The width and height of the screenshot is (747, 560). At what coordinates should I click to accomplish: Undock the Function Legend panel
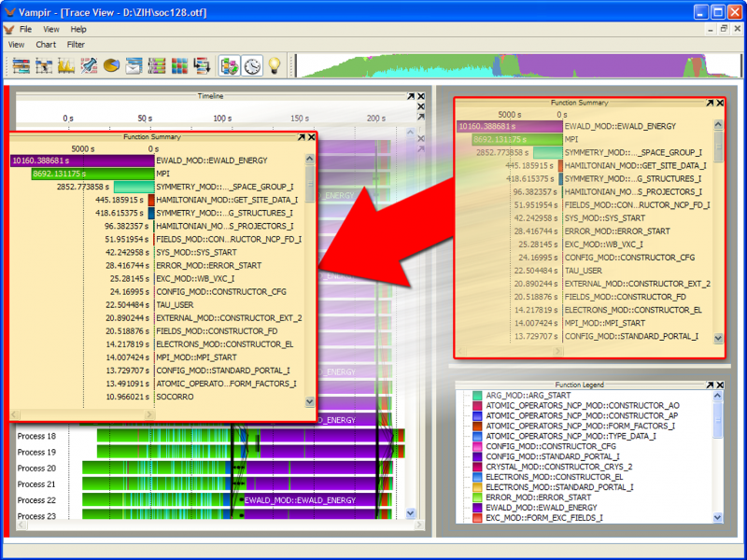pyautogui.click(x=710, y=385)
